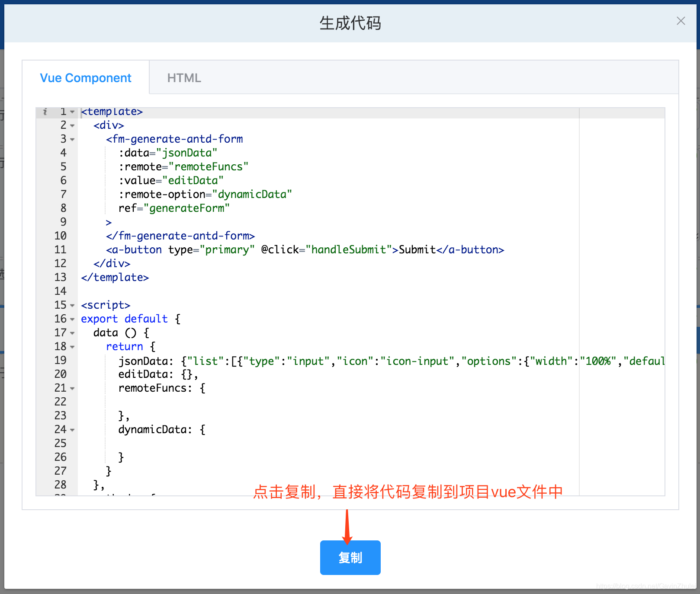Click line number 14 in gutter
The width and height of the screenshot is (700, 594).
point(60,291)
